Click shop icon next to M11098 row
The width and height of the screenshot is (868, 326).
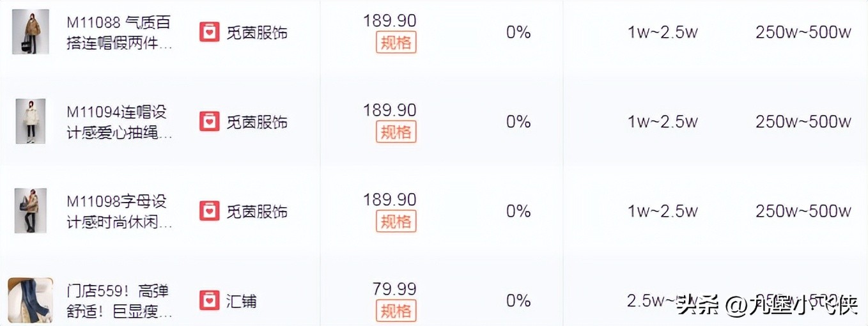[x=209, y=211]
